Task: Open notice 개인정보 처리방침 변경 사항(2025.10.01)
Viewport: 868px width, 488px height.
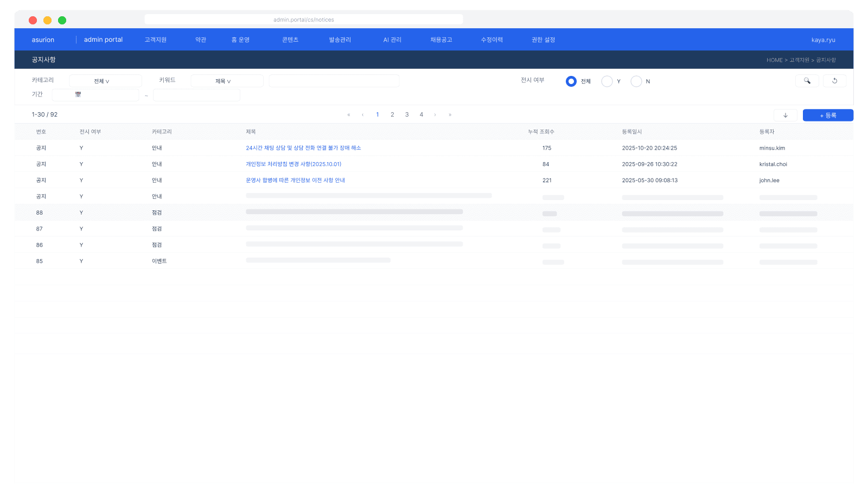Action: [293, 164]
